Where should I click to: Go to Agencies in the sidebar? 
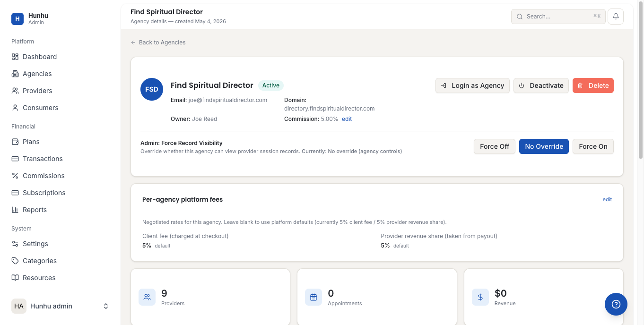(60, 74)
